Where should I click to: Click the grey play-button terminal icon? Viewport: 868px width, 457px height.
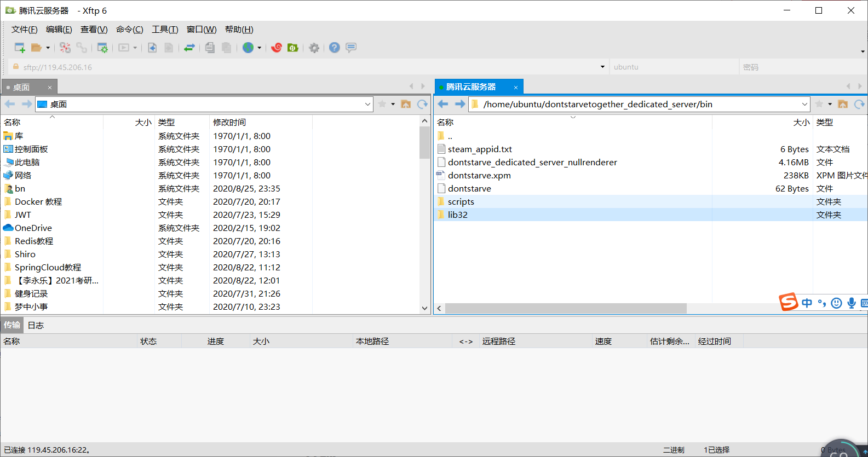(x=124, y=48)
